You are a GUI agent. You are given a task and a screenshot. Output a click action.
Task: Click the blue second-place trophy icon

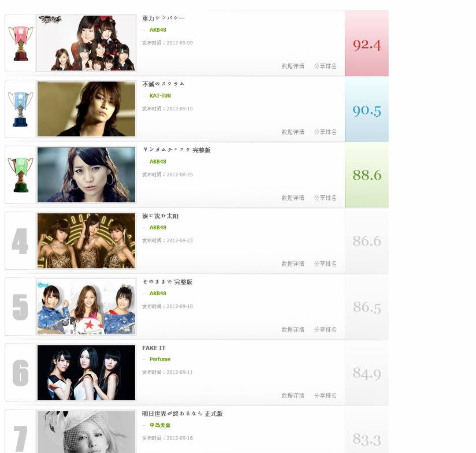(21, 109)
